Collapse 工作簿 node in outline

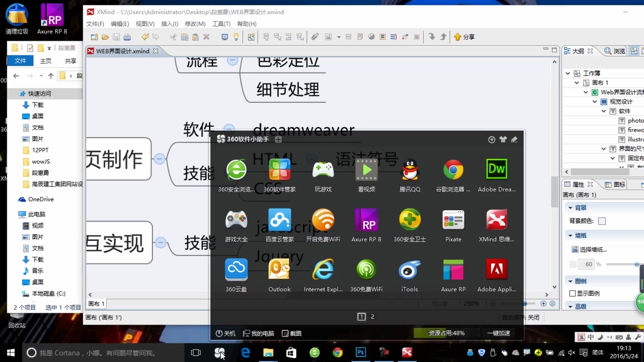tap(568, 73)
